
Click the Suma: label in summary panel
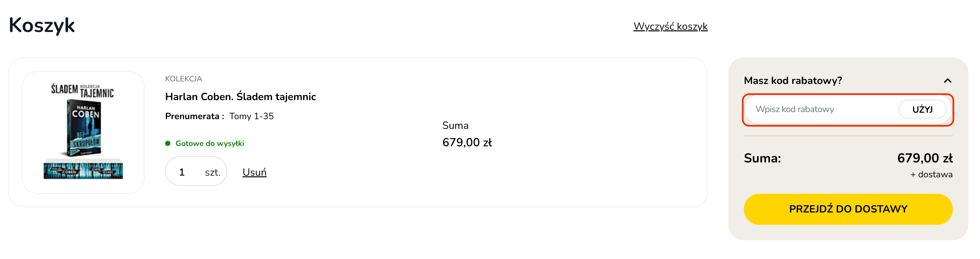(x=762, y=158)
